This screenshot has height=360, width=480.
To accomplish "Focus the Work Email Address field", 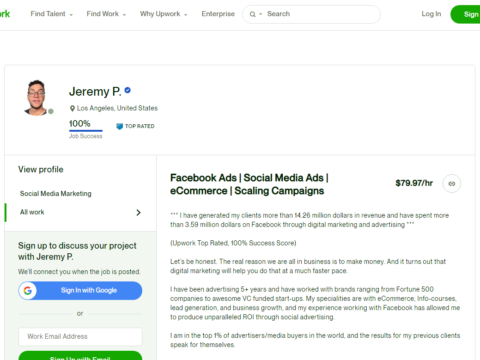I will (80, 337).
